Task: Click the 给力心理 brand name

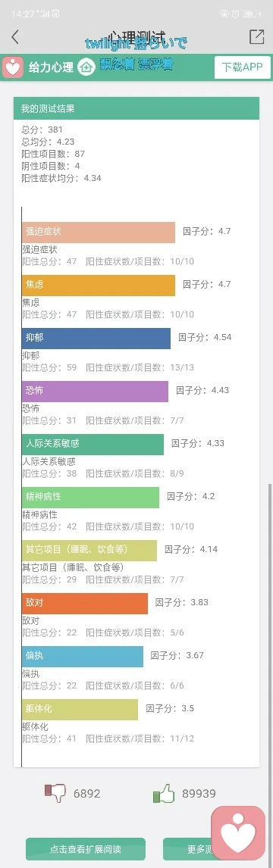Action: 51,67
